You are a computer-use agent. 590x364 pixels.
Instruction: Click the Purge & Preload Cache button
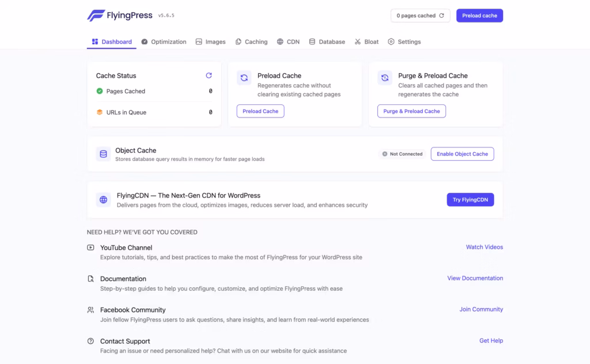(x=411, y=111)
